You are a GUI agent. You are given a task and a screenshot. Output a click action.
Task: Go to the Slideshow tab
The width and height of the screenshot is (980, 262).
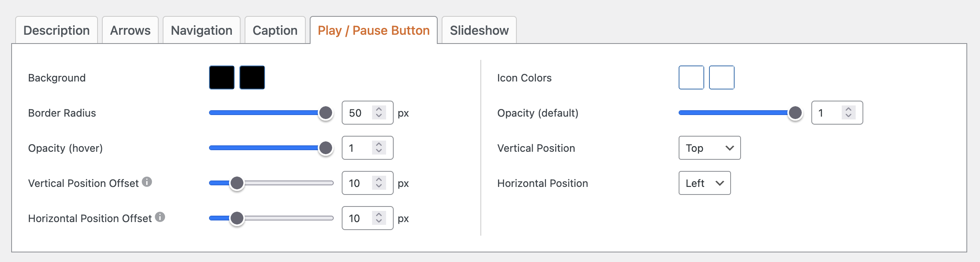(479, 30)
